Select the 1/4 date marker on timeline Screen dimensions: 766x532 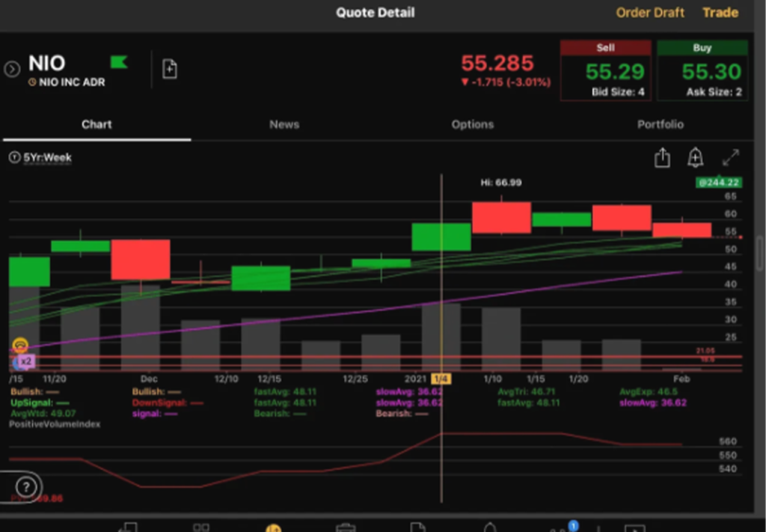[x=441, y=379]
